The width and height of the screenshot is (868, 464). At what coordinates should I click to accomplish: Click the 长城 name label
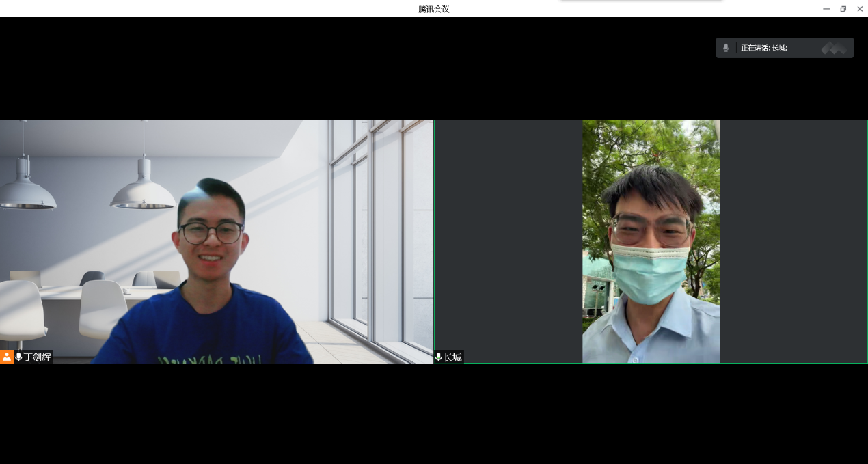(x=452, y=357)
